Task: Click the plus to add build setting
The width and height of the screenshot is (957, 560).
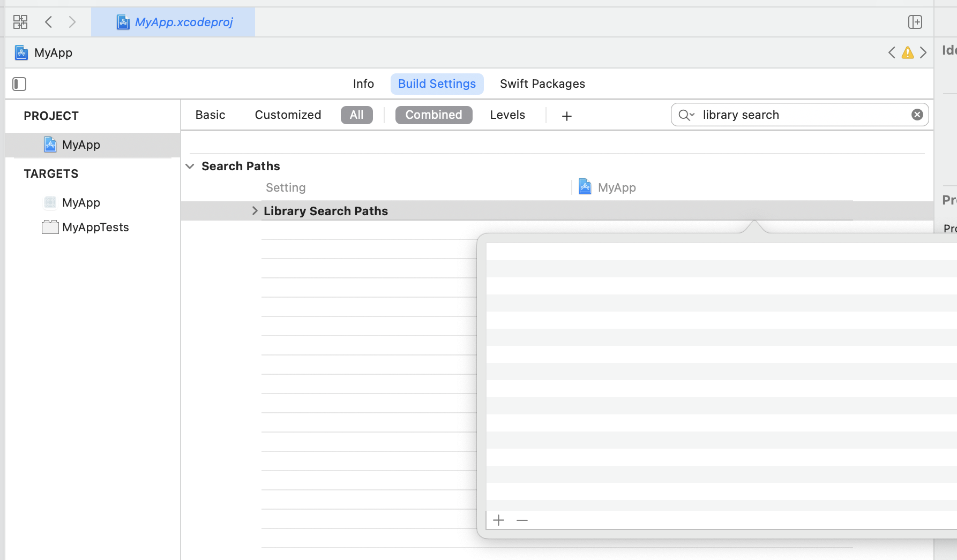Action: (567, 116)
